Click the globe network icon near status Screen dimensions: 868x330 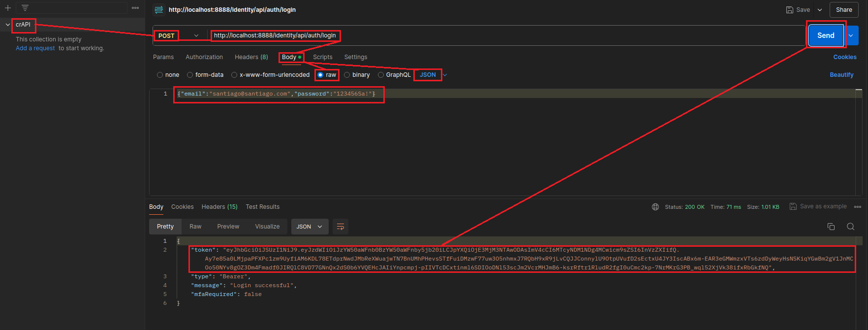(655, 207)
